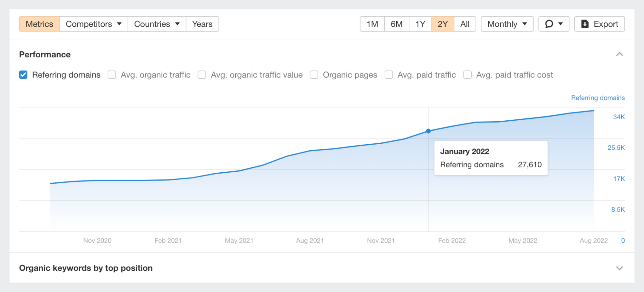Image resolution: width=644 pixels, height=292 pixels.
Task: Collapse the Performance section
Action: (619, 54)
